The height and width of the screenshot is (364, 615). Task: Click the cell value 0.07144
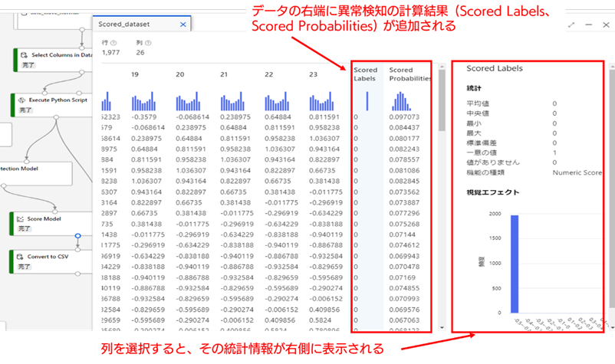pos(402,234)
